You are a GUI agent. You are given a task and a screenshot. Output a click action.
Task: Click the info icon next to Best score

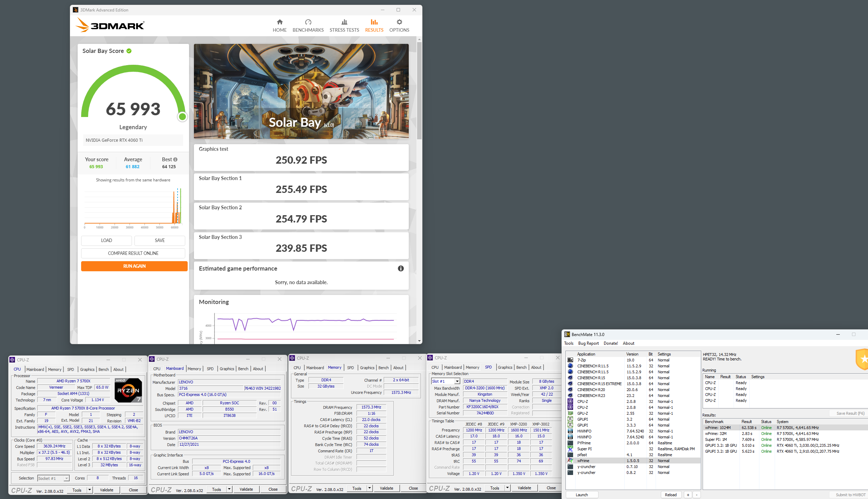click(x=175, y=159)
